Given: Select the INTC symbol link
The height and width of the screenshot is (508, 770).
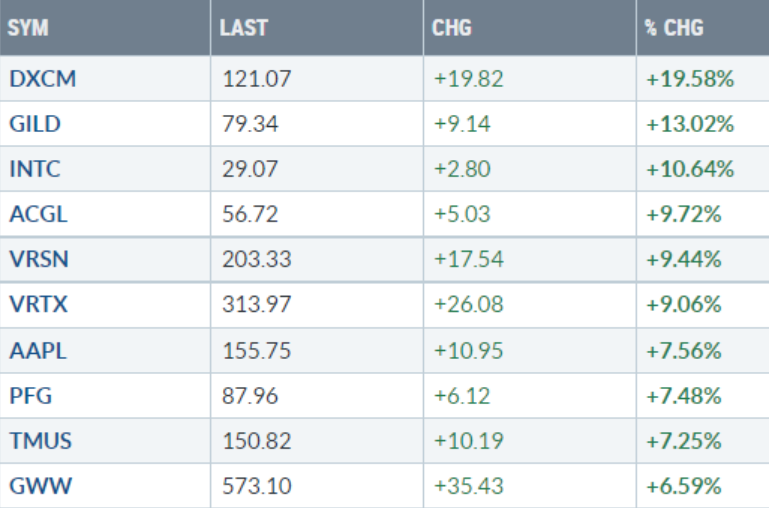Looking at the screenshot, I should (x=34, y=169).
